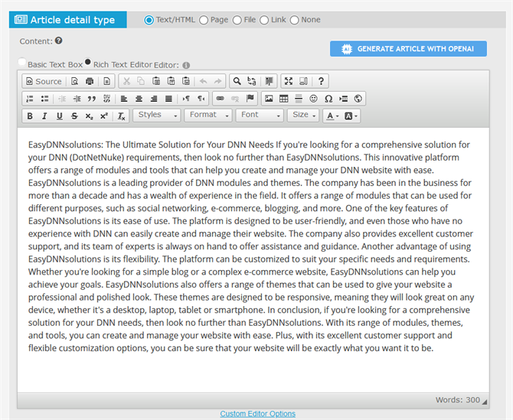
Task: Click the Undo arrow
Action: coord(203,81)
